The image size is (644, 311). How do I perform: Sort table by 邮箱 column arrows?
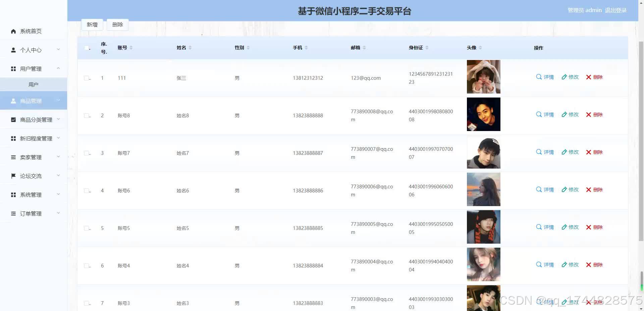pyautogui.click(x=364, y=48)
